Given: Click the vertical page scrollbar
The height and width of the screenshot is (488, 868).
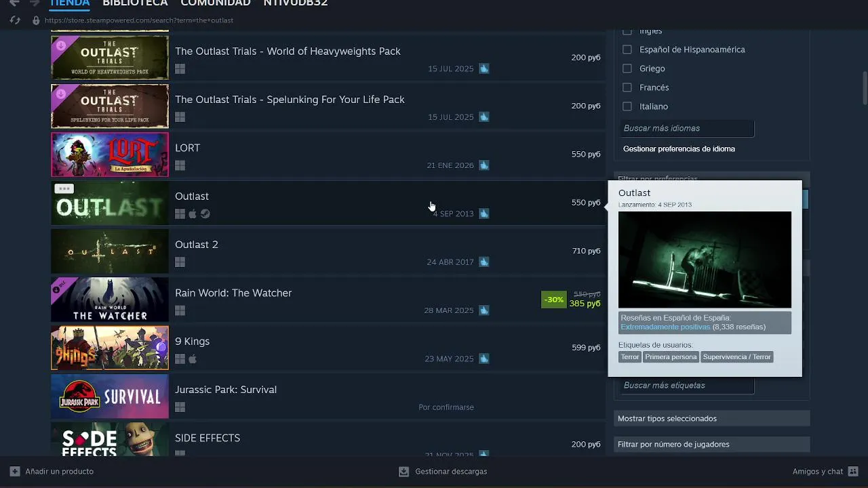Looking at the screenshot, I should 865,87.
